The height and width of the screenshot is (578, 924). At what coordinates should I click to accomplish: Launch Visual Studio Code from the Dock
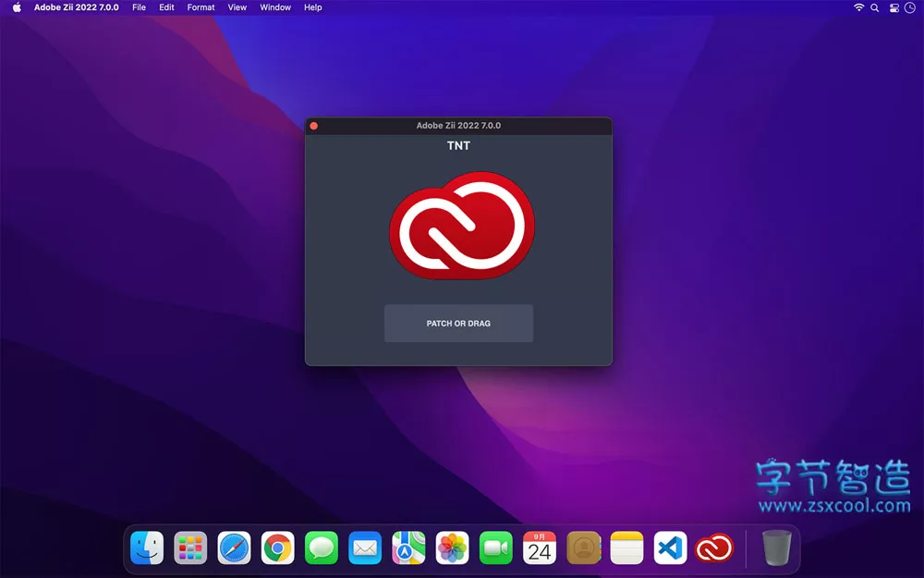pyautogui.click(x=670, y=547)
